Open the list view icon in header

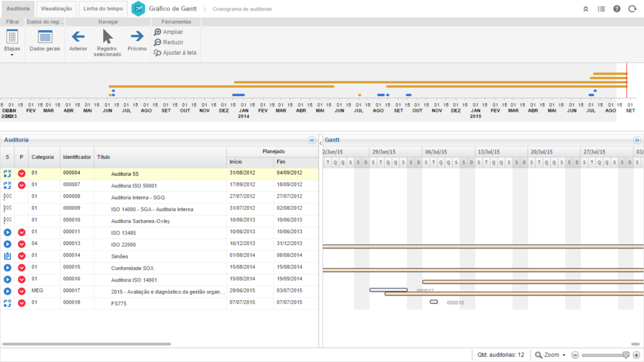tap(601, 9)
